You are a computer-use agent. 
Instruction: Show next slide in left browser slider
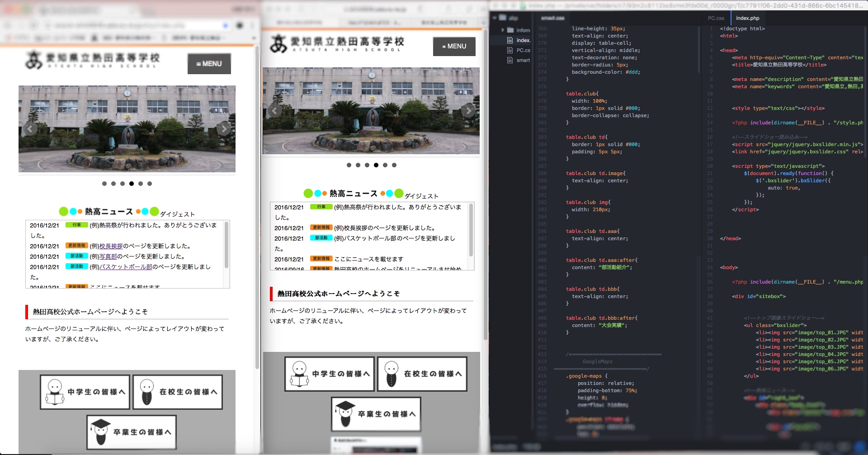pos(224,129)
